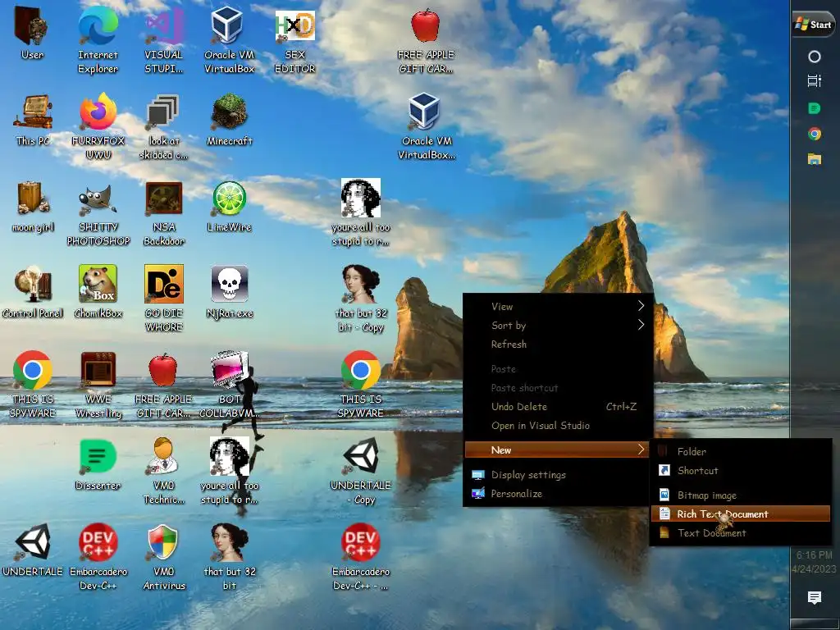The image size is (840, 630).
Task: Open the Start button
Action: 814,25
